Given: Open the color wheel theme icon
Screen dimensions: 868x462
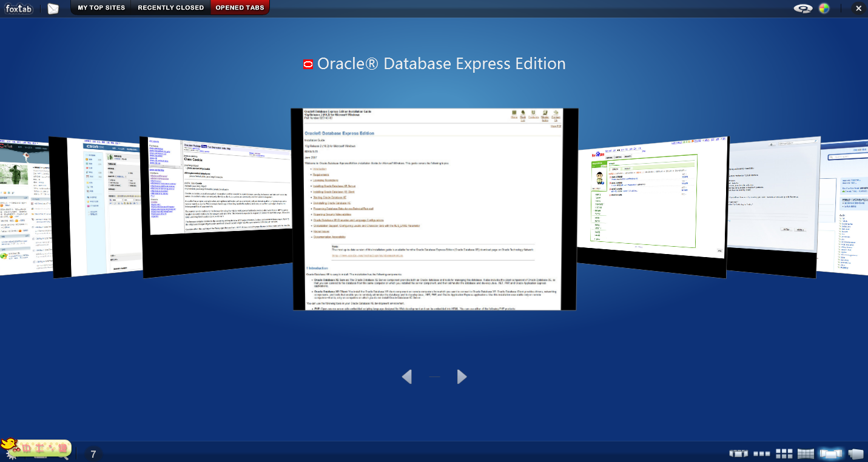Looking at the screenshot, I should coord(824,8).
